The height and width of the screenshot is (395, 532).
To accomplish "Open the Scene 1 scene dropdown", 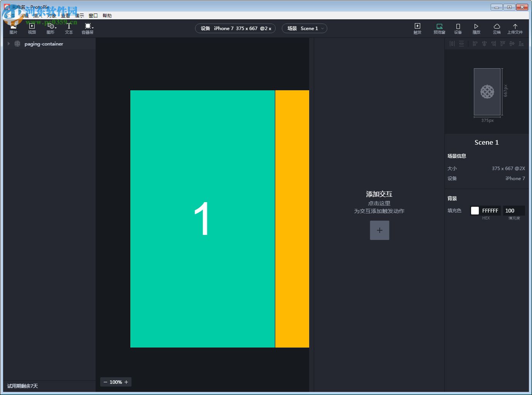I will (x=305, y=28).
